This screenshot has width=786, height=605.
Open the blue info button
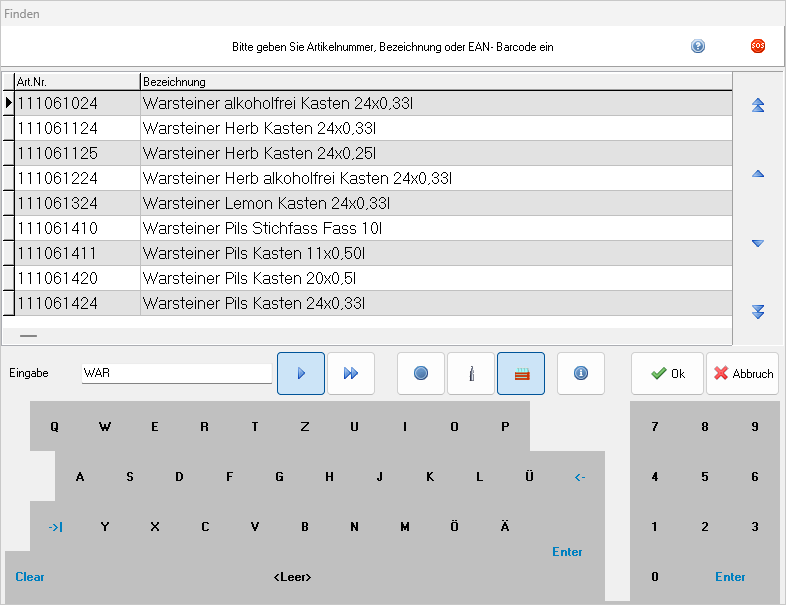(581, 373)
